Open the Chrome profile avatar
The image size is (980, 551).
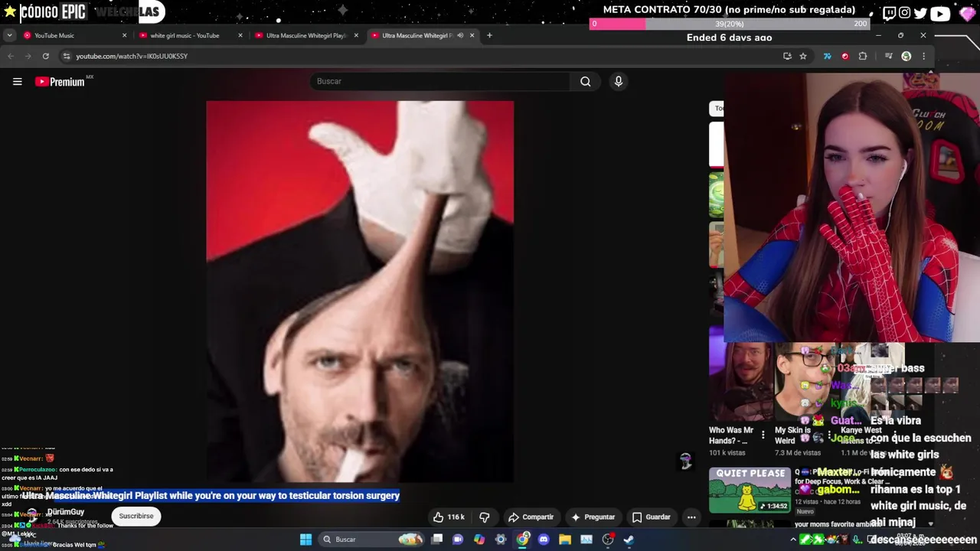coord(906,56)
